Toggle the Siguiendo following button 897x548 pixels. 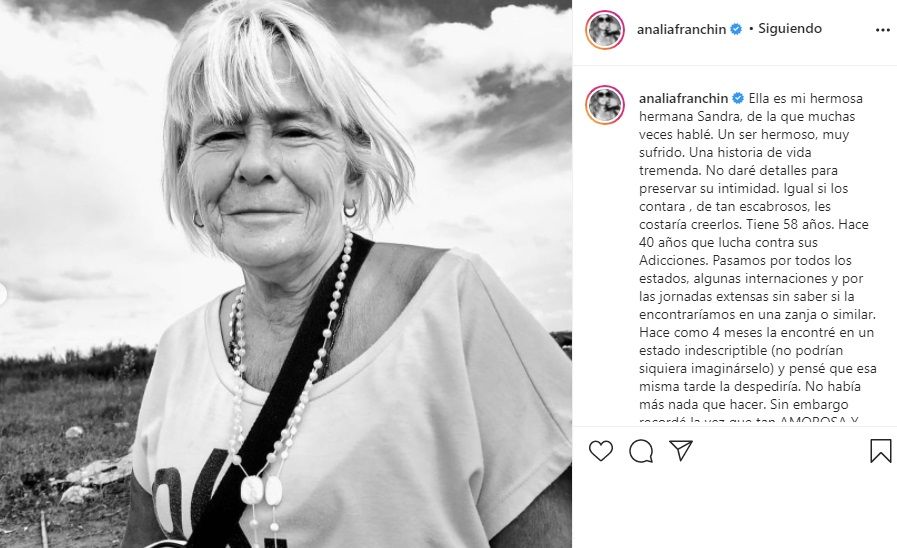[789, 29]
